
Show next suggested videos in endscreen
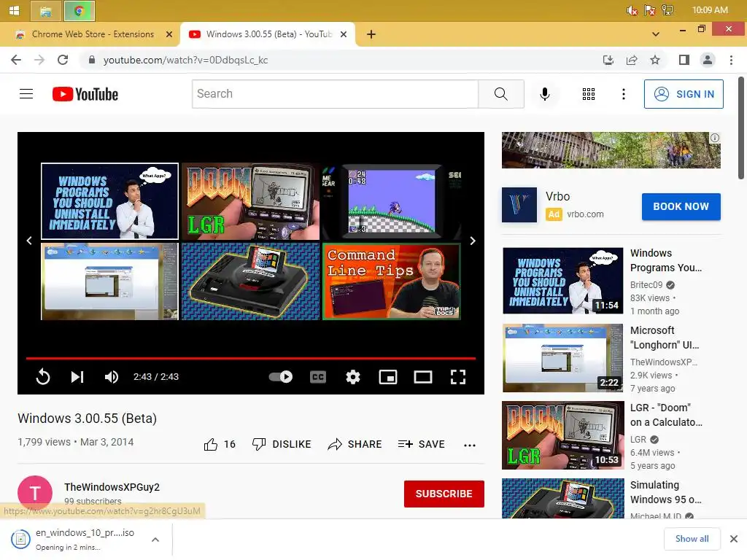click(473, 241)
